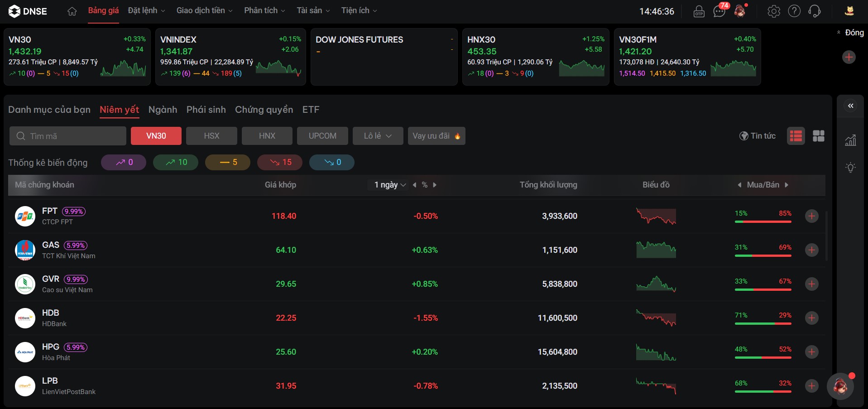Switch to Chứng quyền tab

point(264,110)
